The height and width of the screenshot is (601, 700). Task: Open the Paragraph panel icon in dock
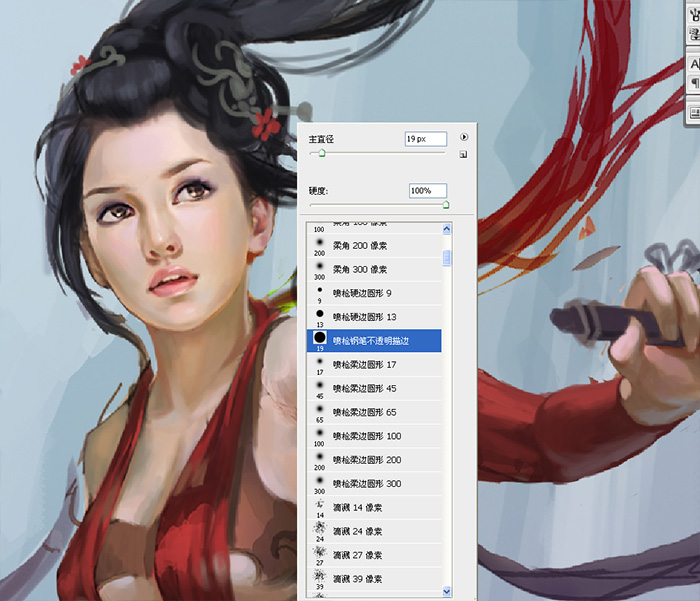pyautogui.click(x=695, y=83)
